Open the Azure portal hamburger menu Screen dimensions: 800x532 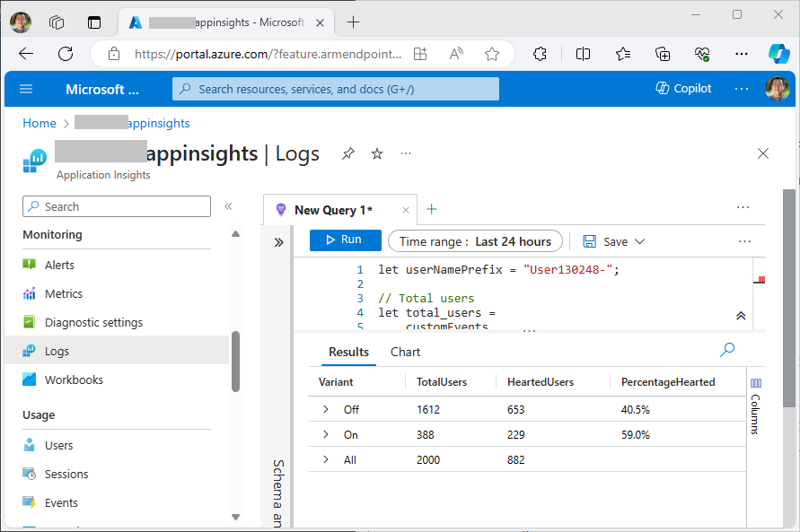click(x=26, y=89)
